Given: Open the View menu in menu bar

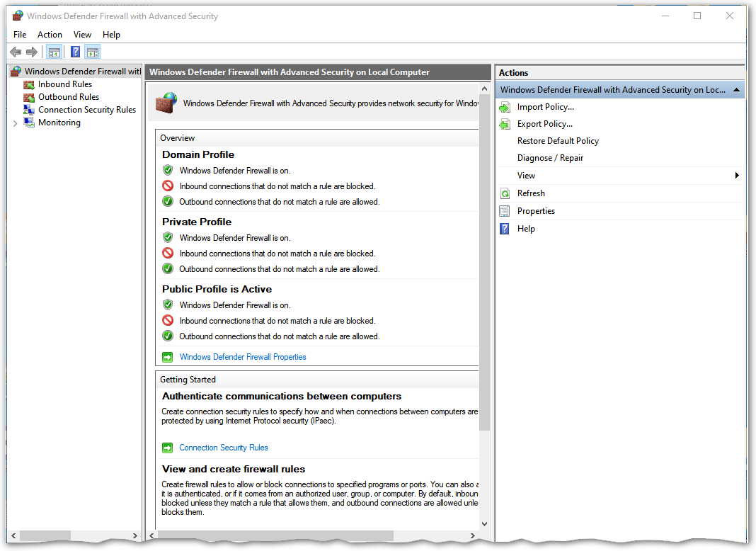Looking at the screenshot, I should point(82,35).
